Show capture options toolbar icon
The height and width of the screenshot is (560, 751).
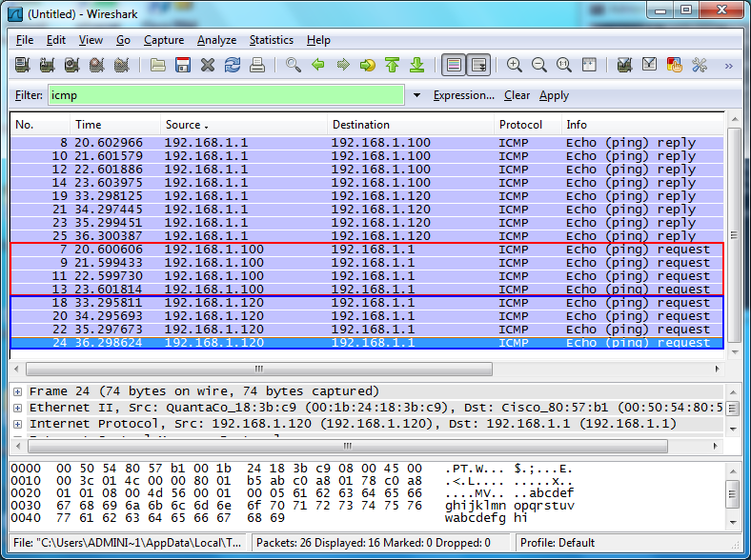[47, 65]
